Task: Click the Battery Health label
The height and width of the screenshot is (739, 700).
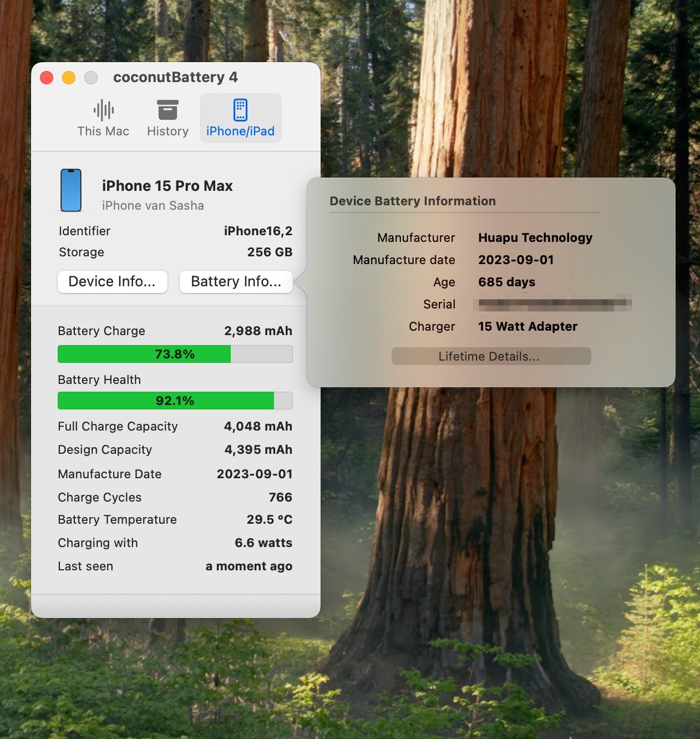Action: 99,380
